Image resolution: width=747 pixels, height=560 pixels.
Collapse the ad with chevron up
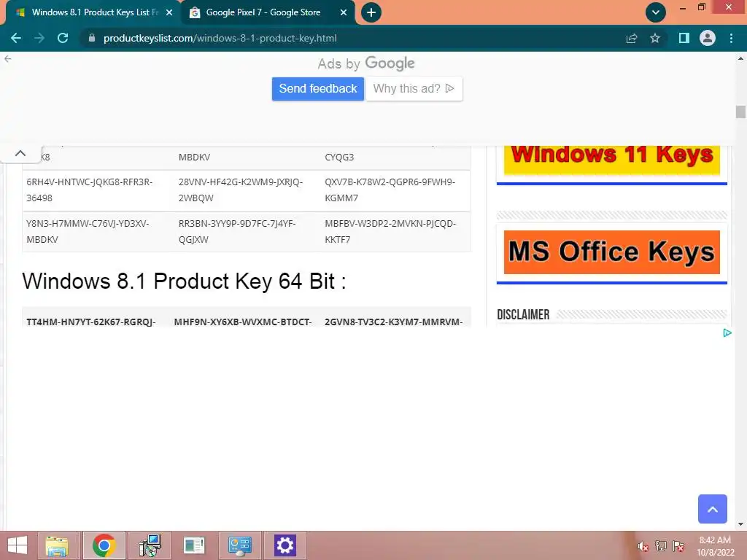click(x=20, y=153)
